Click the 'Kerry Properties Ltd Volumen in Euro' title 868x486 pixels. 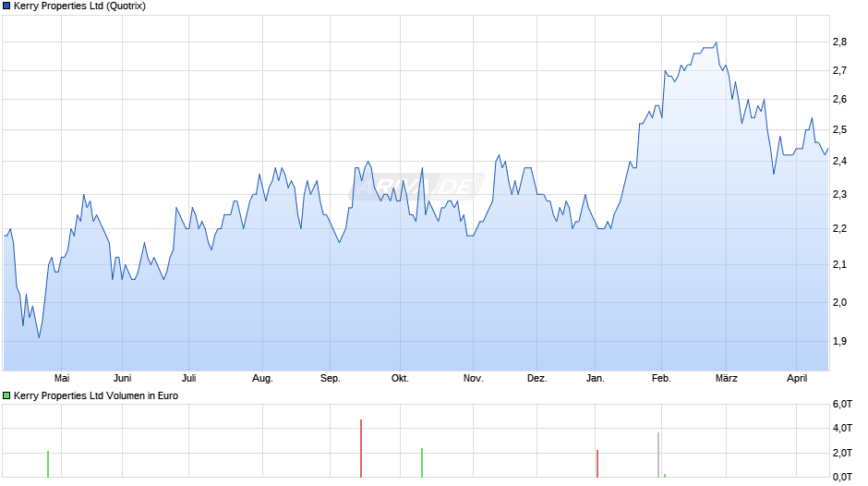(x=96, y=395)
